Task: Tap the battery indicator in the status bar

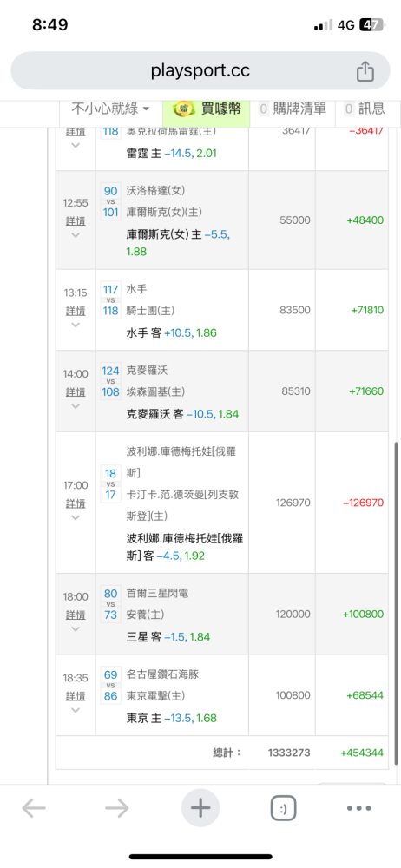Action: coord(371,25)
